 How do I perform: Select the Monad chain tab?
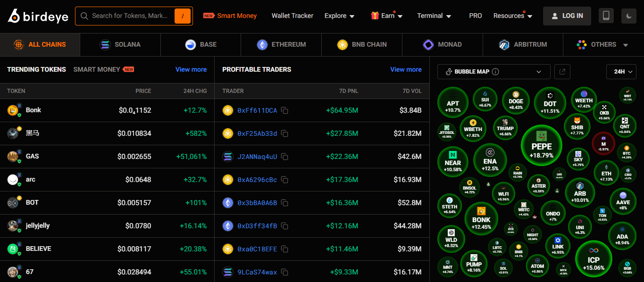(443, 45)
